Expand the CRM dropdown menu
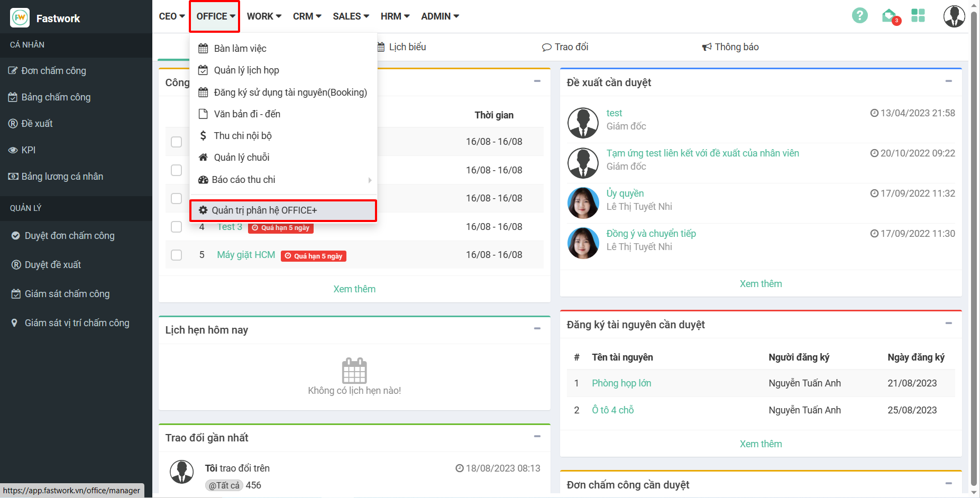The height and width of the screenshot is (498, 980). click(307, 16)
